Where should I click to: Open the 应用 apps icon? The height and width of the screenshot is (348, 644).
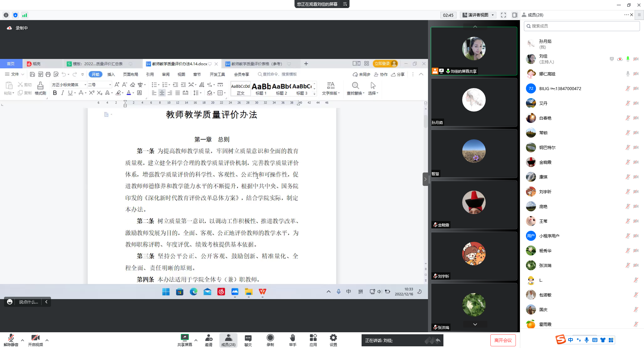313,340
